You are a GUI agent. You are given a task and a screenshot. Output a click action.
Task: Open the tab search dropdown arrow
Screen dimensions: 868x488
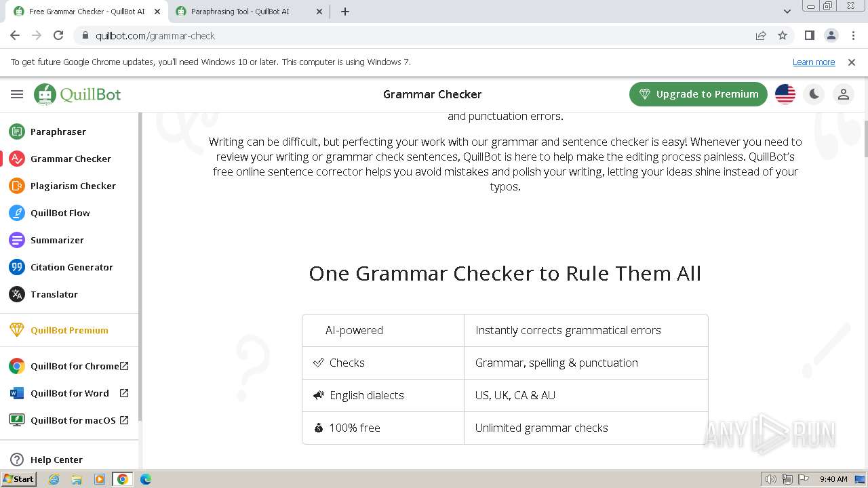pyautogui.click(x=787, y=12)
